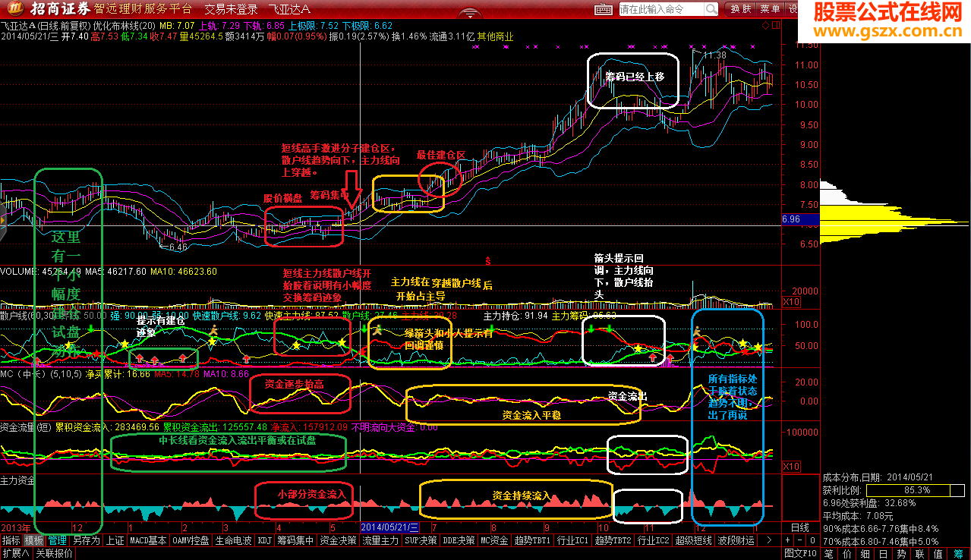Image resolution: width=971 pixels, height=560 pixels.
Task: Expand the 扩展 panel at bottom left
Action: (x=15, y=553)
